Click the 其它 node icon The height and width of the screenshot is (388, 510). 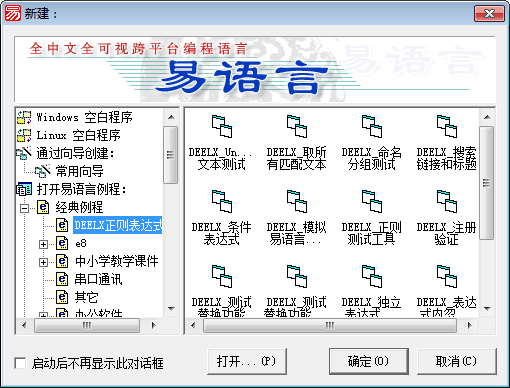[62, 297]
